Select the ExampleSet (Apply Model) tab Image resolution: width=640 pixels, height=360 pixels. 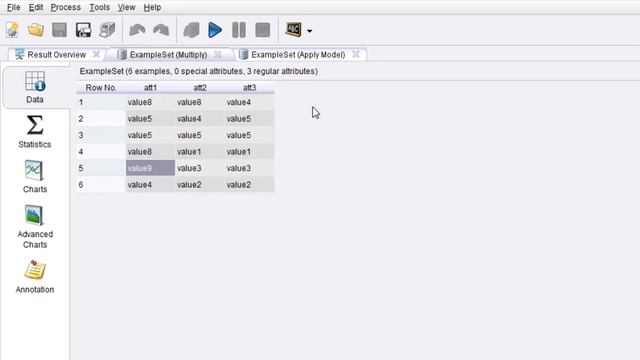[x=298, y=55]
